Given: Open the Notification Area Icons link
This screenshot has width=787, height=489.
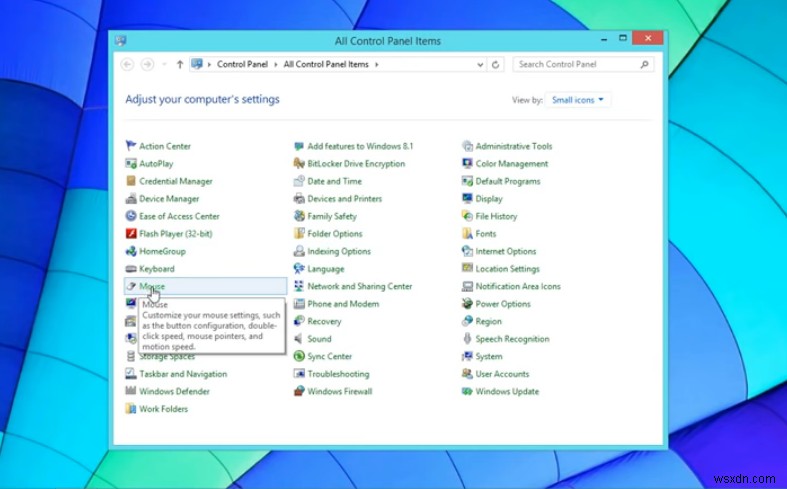Looking at the screenshot, I should pyautogui.click(x=517, y=286).
